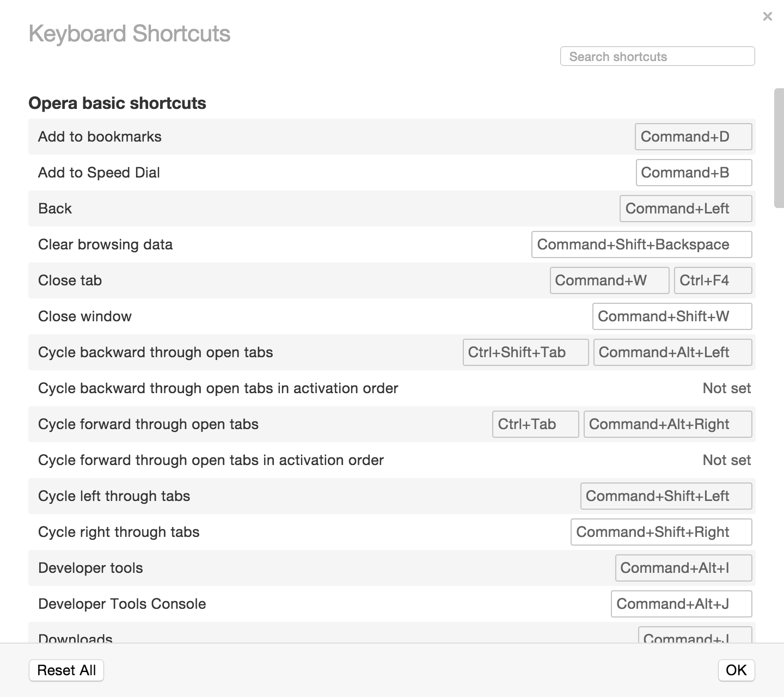The height and width of the screenshot is (697, 784).
Task: Select the Command+B Speed Dial shortcut box
Action: pos(694,173)
